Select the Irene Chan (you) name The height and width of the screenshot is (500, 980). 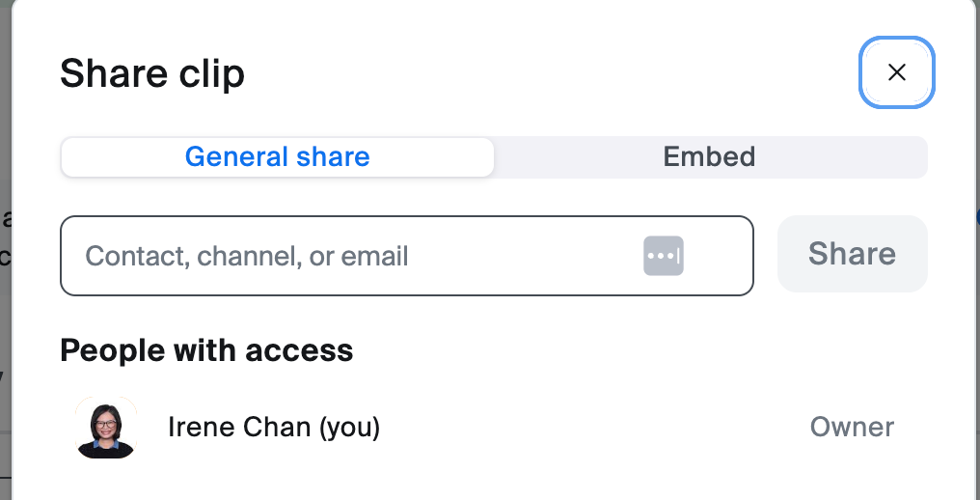point(274,427)
